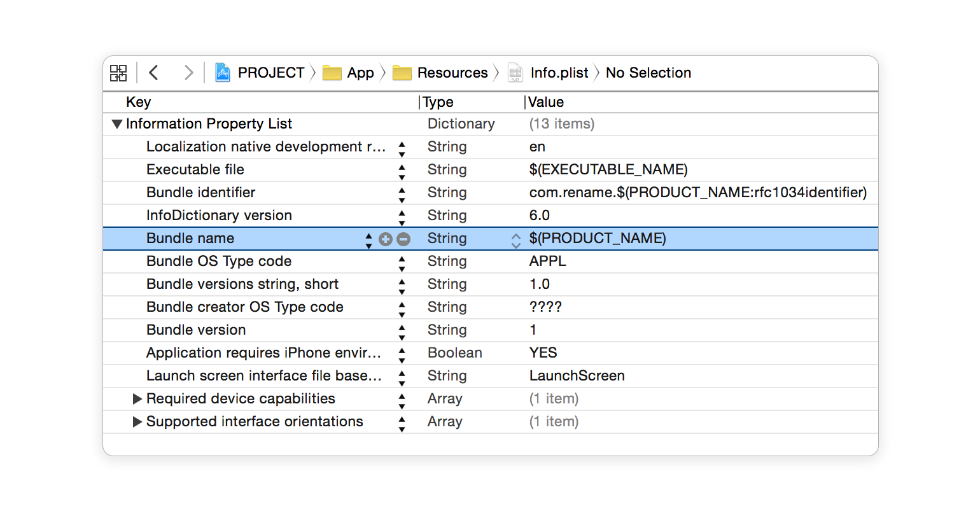Open key stepper for InfoDictionary version row
980x509 pixels.
click(x=402, y=218)
